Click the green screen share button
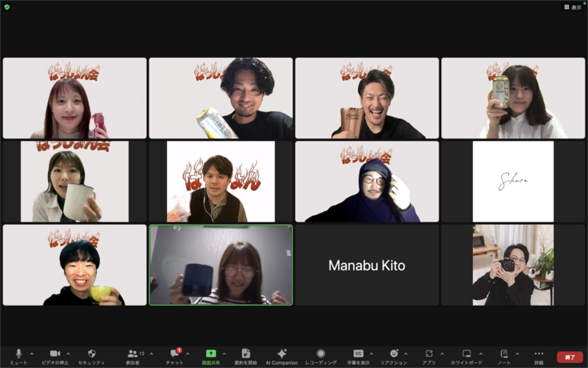This screenshot has height=368, width=588. tap(211, 354)
